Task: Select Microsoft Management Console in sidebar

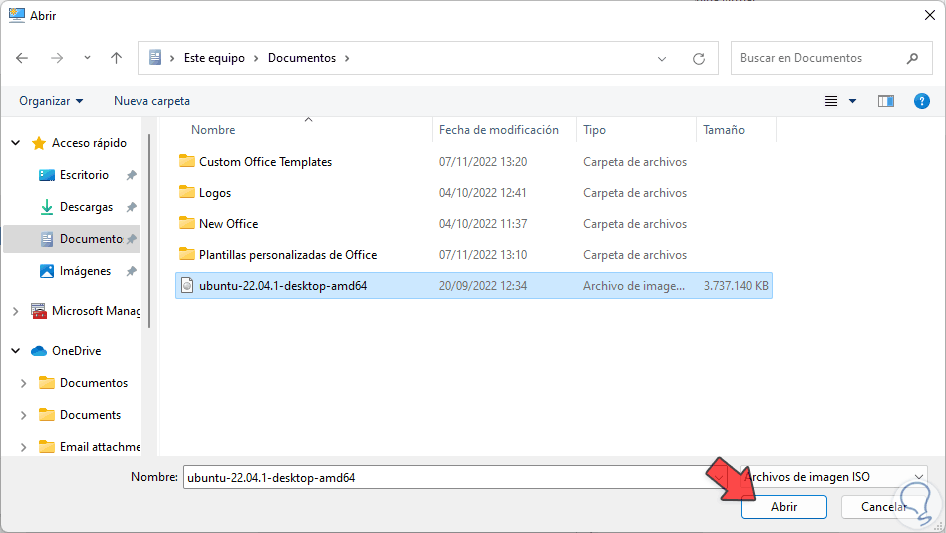Action: (x=95, y=311)
